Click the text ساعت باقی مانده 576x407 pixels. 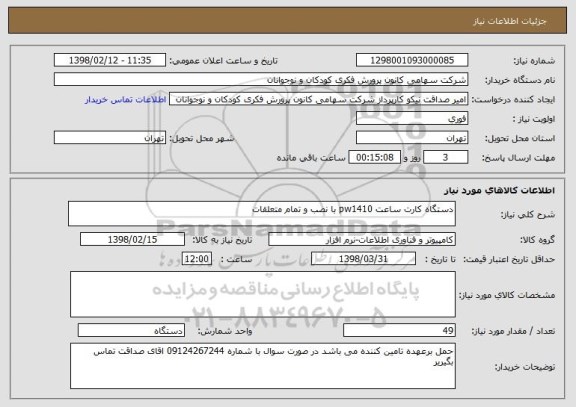pos(311,158)
